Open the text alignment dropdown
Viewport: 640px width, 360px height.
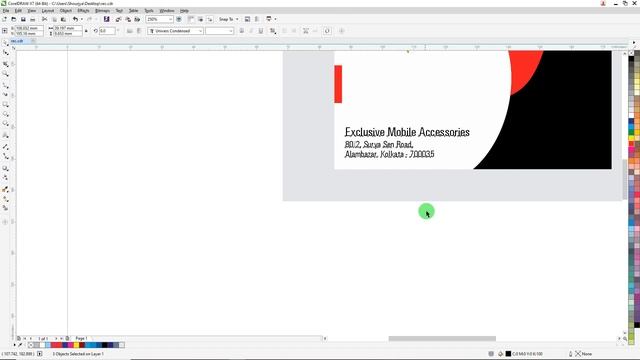[273, 31]
